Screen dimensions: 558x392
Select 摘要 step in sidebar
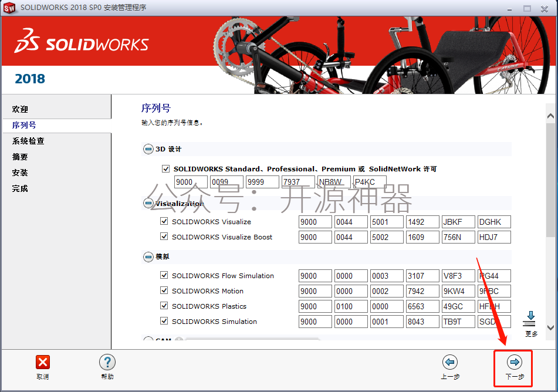click(20, 157)
